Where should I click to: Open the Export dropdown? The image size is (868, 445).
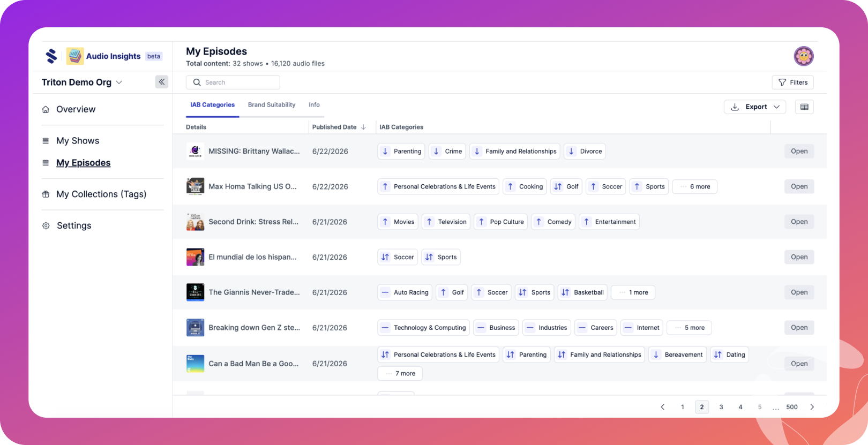pyautogui.click(x=755, y=107)
